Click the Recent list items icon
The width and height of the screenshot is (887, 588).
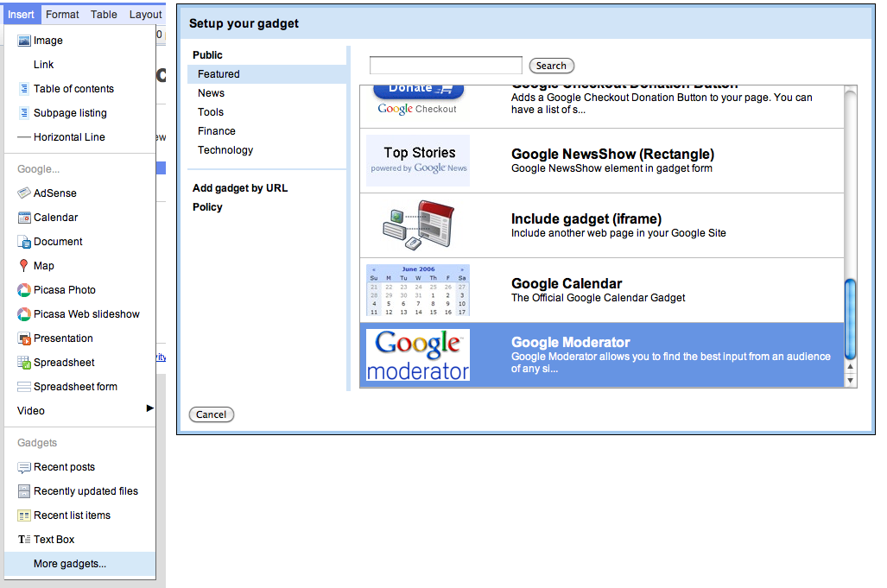(24, 515)
